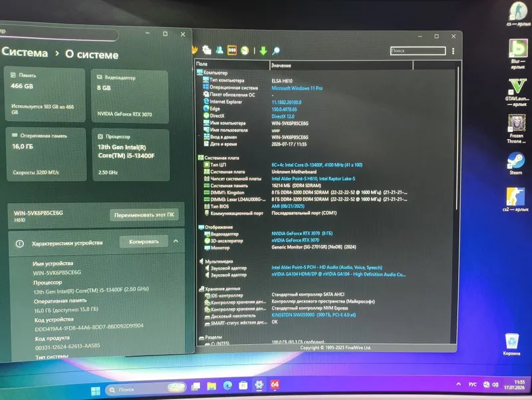Open the KINGSTON SNV2S500G drive link
This screenshot has height=400, width=532.
point(313,315)
